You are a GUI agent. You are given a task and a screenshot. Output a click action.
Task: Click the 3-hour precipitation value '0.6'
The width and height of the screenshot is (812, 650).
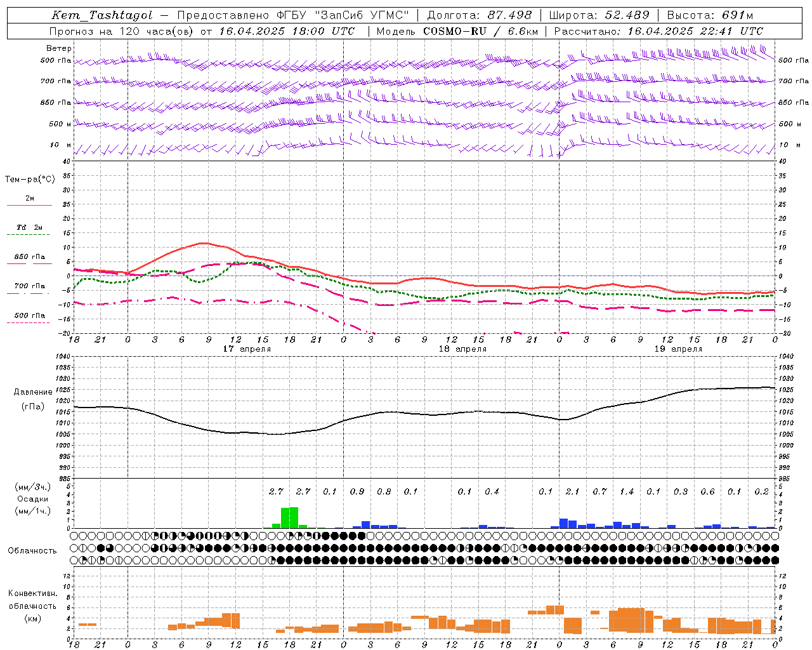(x=707, y=491)
